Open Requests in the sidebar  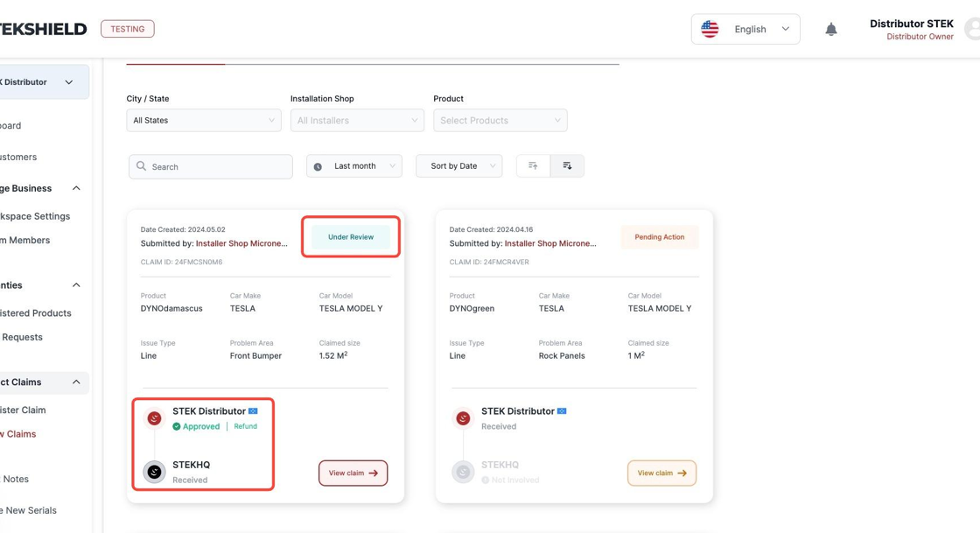[x=22, y=337]
